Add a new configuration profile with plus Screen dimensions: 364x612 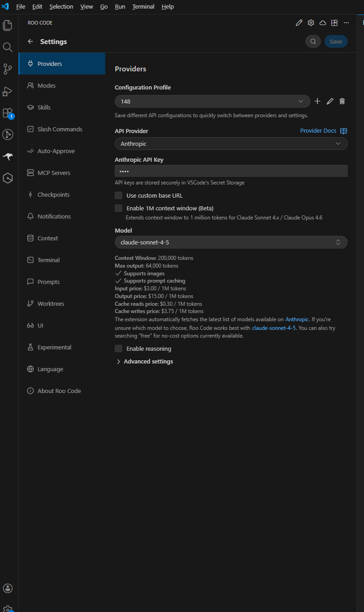(x=317, y=101)
